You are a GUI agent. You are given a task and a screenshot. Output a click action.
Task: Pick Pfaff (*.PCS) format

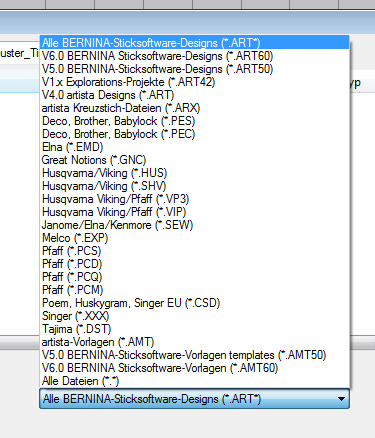point(195,251)
